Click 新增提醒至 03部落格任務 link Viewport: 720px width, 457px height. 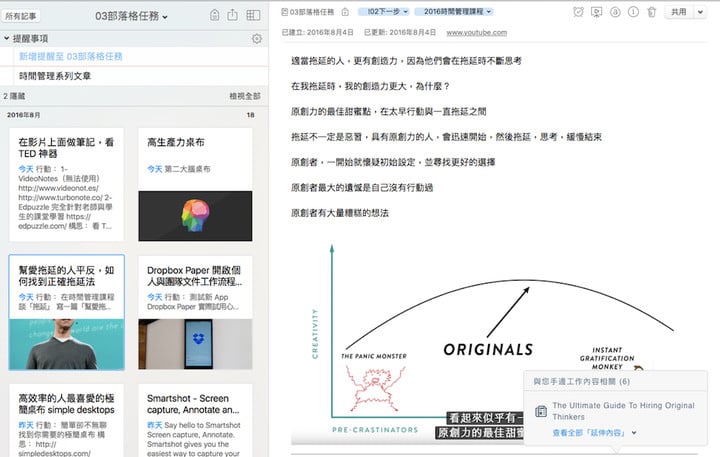(71, 56)
